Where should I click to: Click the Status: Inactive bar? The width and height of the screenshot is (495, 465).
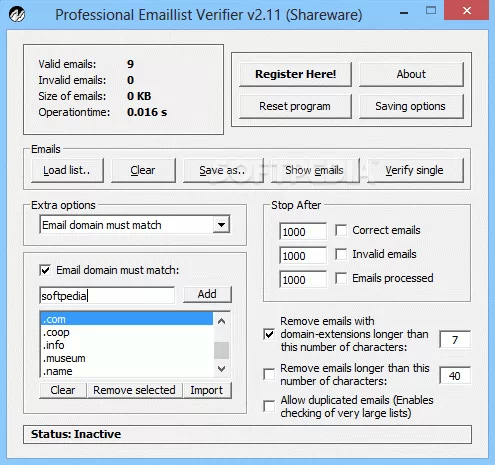tap(247, 434)
